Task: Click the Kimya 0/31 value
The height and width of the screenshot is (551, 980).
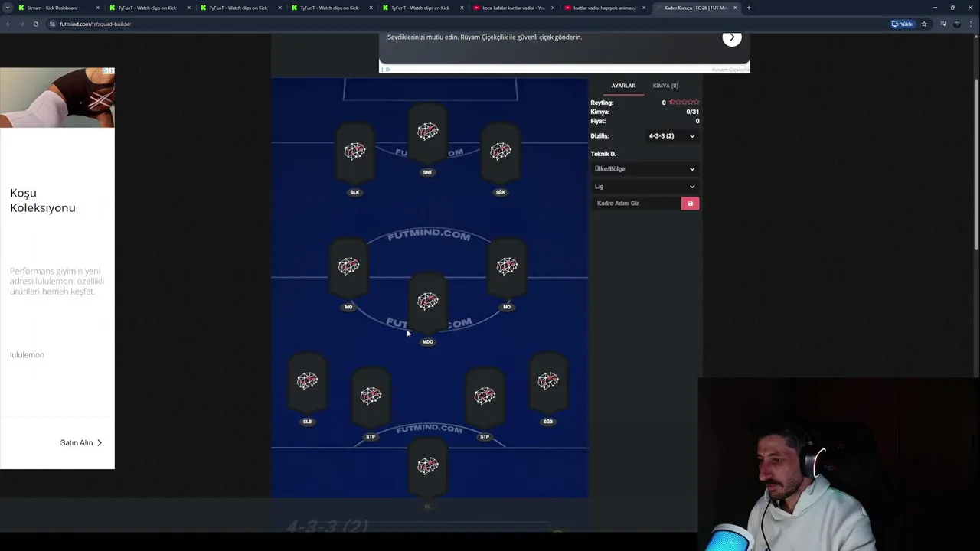Action: point(692,112)
